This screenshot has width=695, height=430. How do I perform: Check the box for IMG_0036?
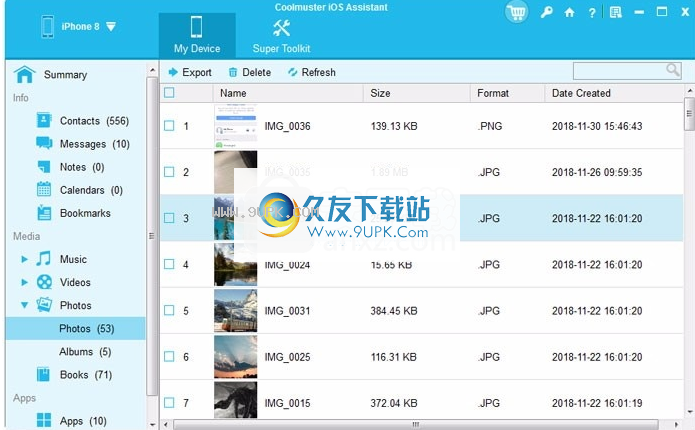[x=169, y=126]
